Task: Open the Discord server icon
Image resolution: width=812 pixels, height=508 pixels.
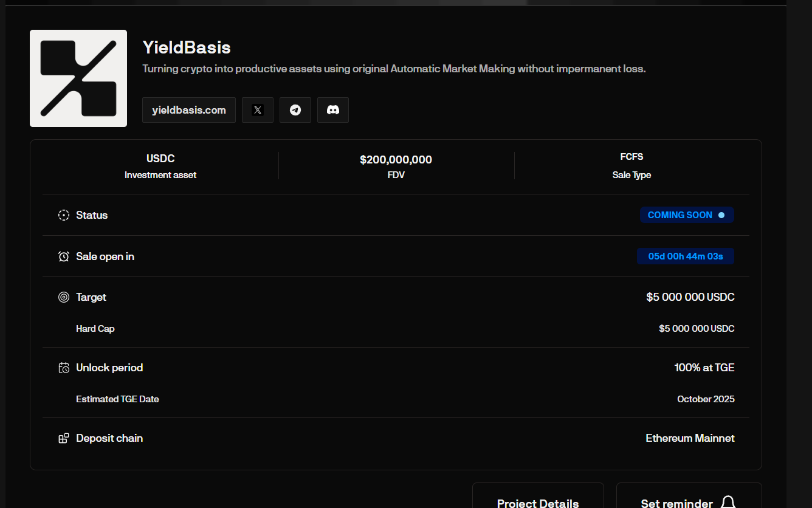Action: (x=333, y=110)
